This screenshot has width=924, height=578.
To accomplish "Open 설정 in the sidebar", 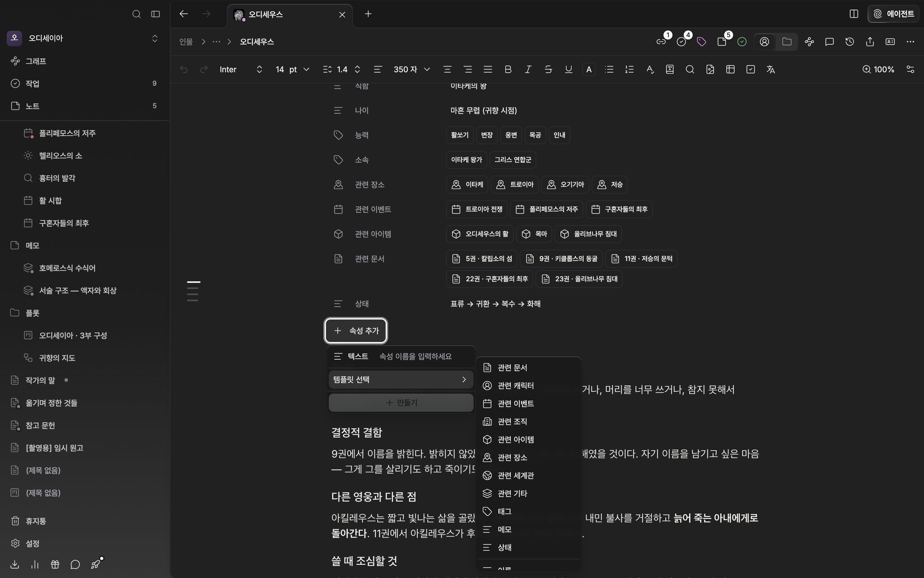I will (x=84, y=544).
